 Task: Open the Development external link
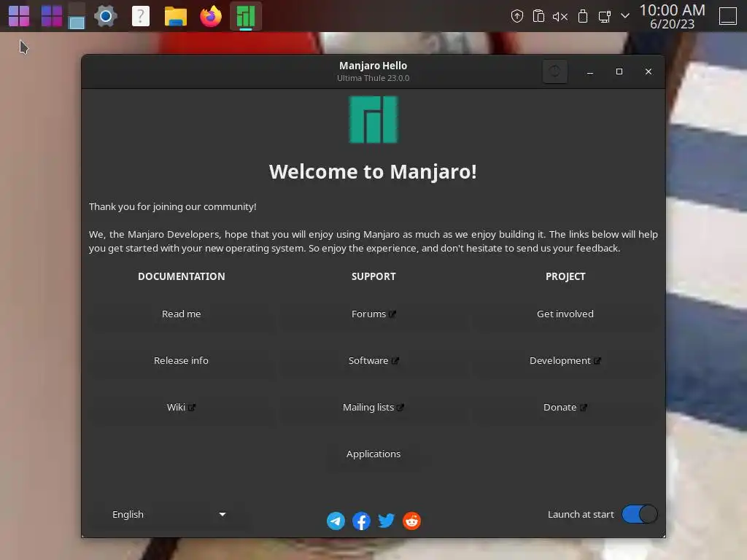point(565,360)
